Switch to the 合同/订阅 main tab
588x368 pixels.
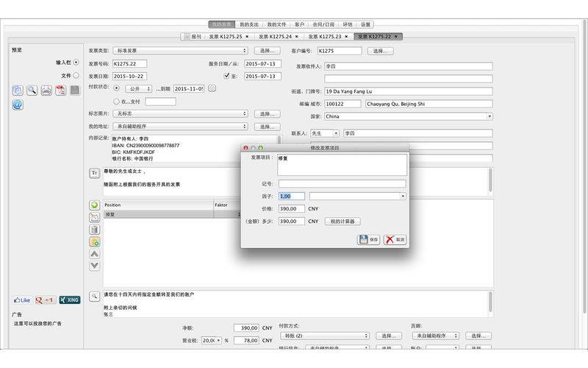click(323, 24)
